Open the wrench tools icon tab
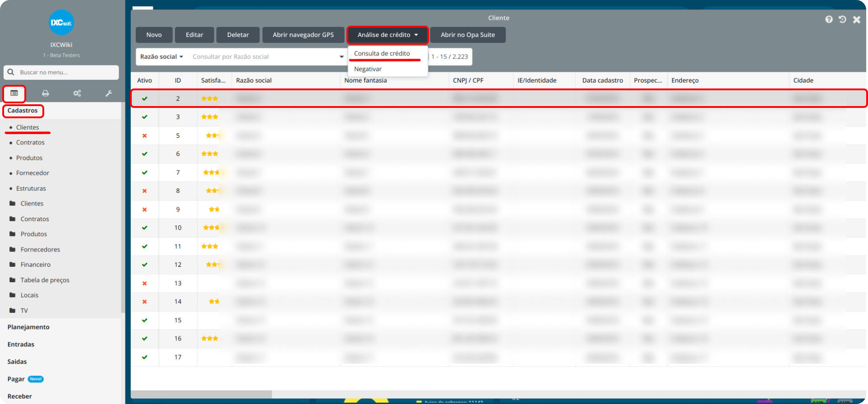 click(x=109, y=93)
